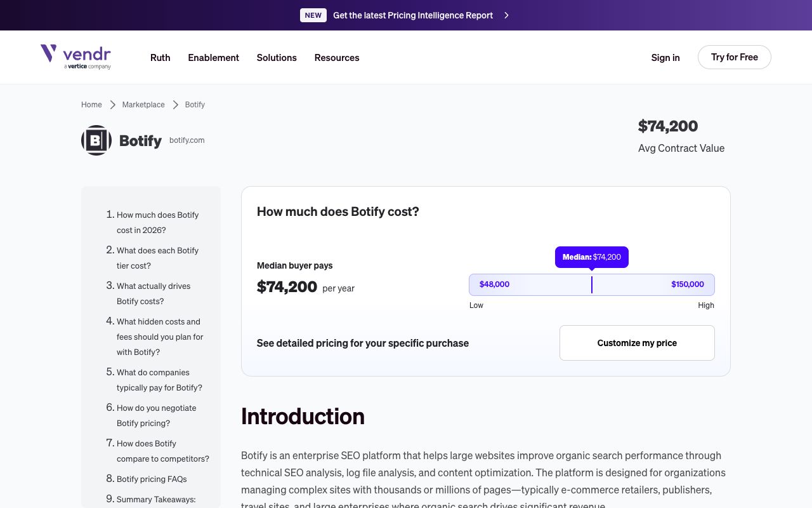Jump to How does Botify compare to competitors?
This screenshot has height=508, width=812.
coord(163,451)
